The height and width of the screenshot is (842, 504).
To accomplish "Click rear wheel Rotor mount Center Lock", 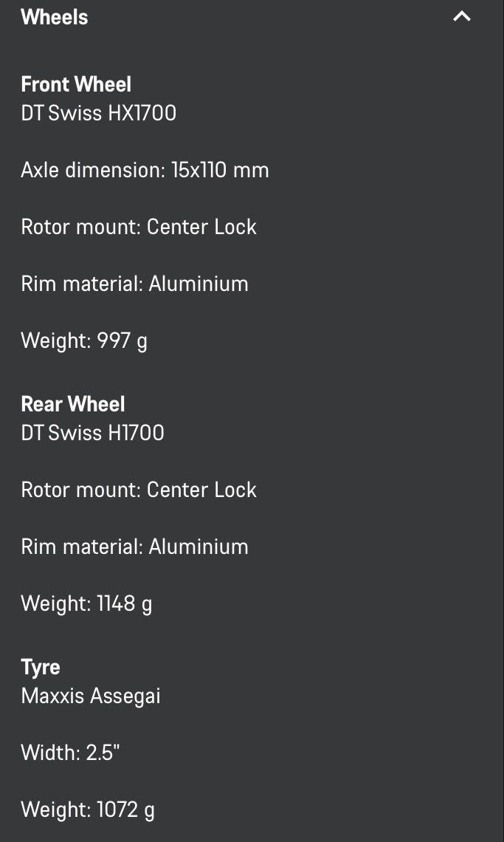I will click(x=139, y=490).
